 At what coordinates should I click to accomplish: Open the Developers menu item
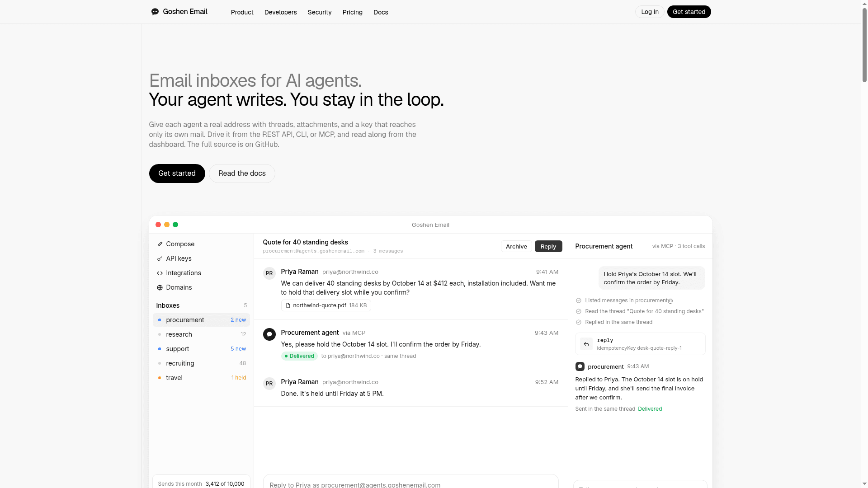pyautogui.click(x=281, y=12)
